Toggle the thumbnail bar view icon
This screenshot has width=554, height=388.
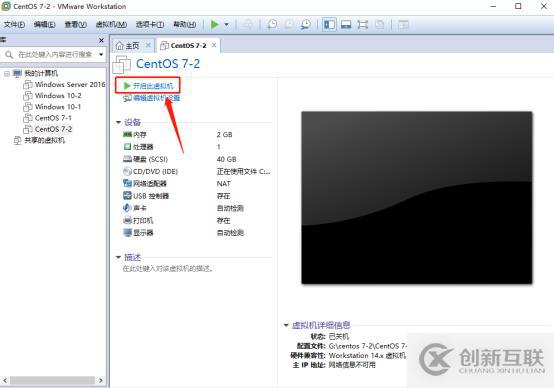click(346, 24)
